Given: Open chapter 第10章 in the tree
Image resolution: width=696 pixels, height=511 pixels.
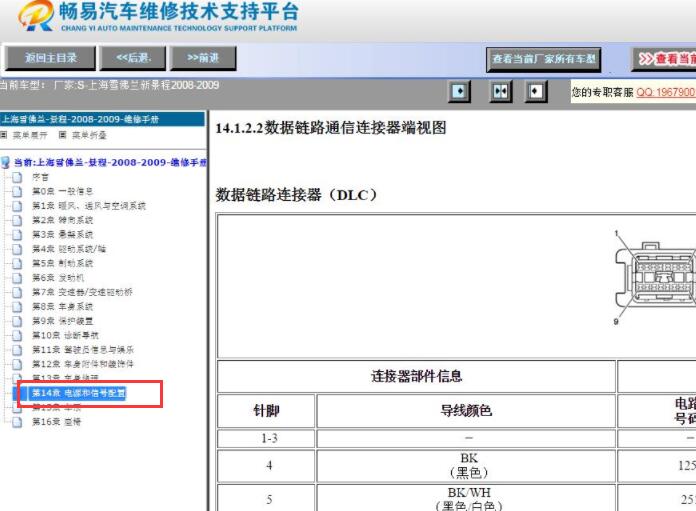Looking at the screenshot, I should click(65, 335).
